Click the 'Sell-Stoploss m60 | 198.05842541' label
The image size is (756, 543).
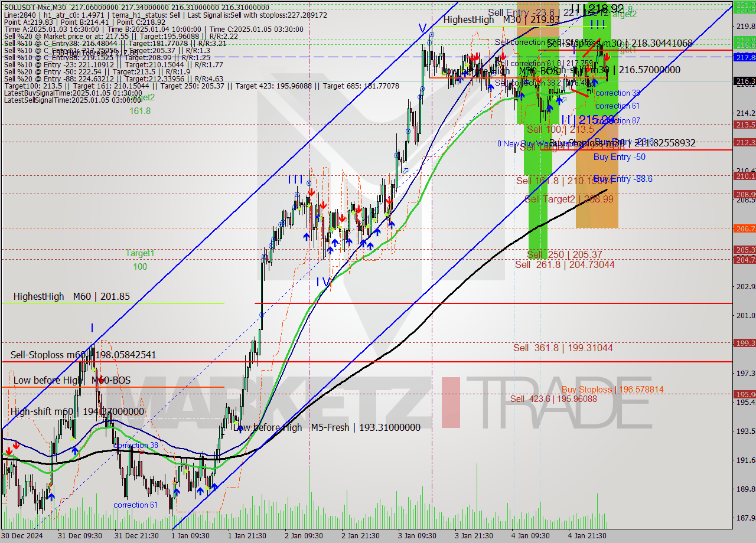pos(83,355)
